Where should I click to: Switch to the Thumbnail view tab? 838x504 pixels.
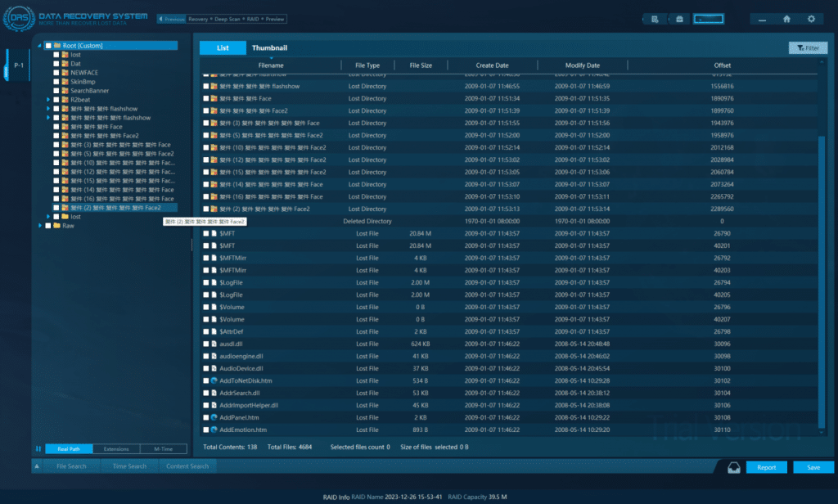point(269,48)
